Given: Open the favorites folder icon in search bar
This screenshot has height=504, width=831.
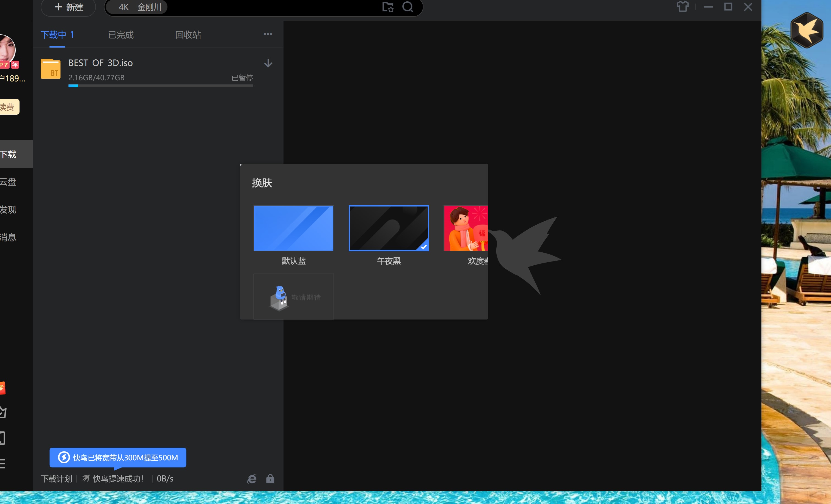Looking at the screenshot, I should click(387, 7).
